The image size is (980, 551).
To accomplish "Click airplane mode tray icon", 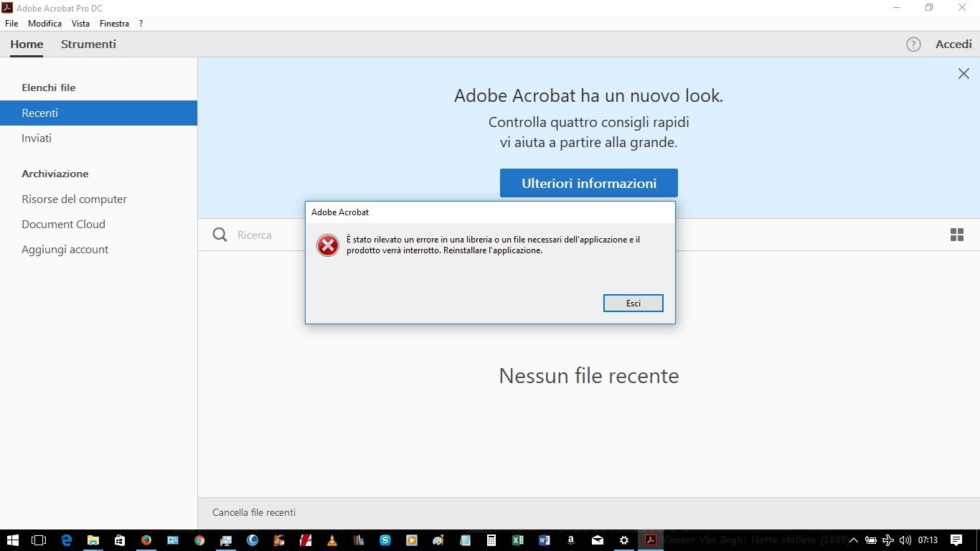I will [888, 540].
